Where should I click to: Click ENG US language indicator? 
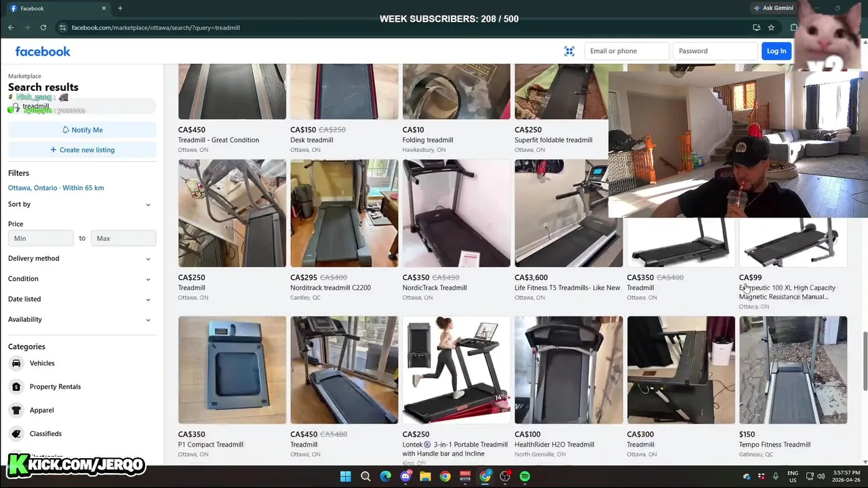pos(793,476)
